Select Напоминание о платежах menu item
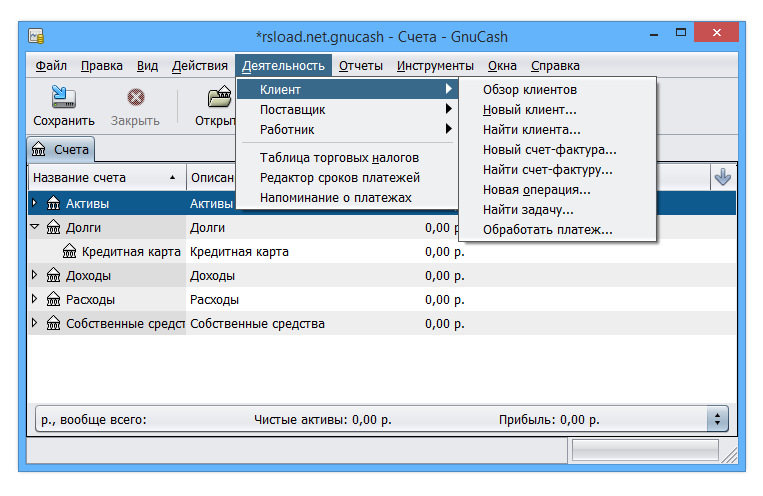This screenshot has width=763, height=496. (x=347, y=197)
